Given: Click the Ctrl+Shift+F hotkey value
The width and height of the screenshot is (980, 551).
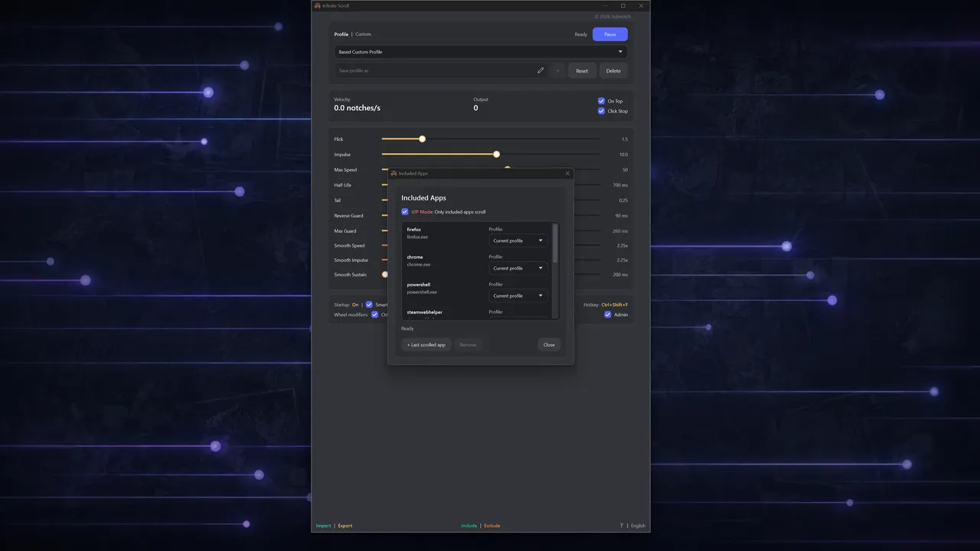Looking at the screenshot, I should tap(615, 305).
